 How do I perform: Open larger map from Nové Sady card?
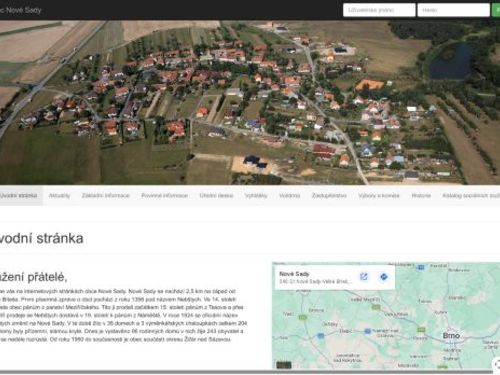pyautogui.click(x=364, y=276)
